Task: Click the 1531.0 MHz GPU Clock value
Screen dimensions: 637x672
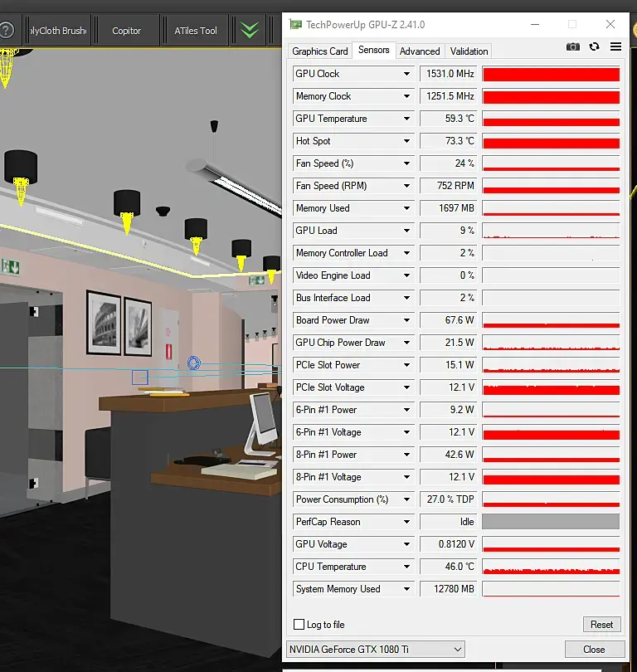Action: tap(448, 74)
